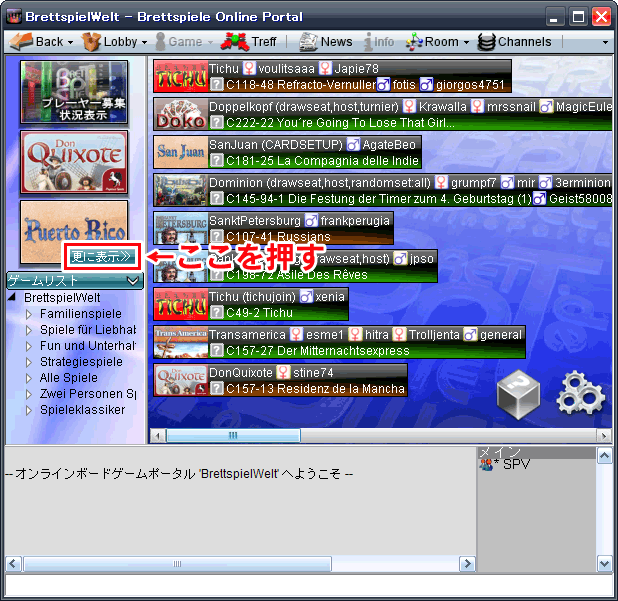Image resolution: width=618 pixels, height=601 pixels.
Task: Open the Back dropdown arrow
Action: 70,42
